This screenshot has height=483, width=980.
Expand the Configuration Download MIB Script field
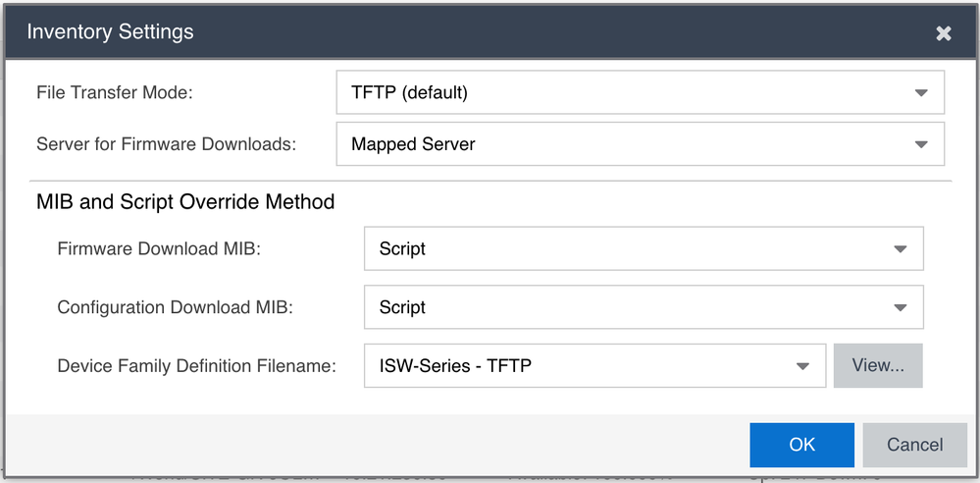point(644,307)
